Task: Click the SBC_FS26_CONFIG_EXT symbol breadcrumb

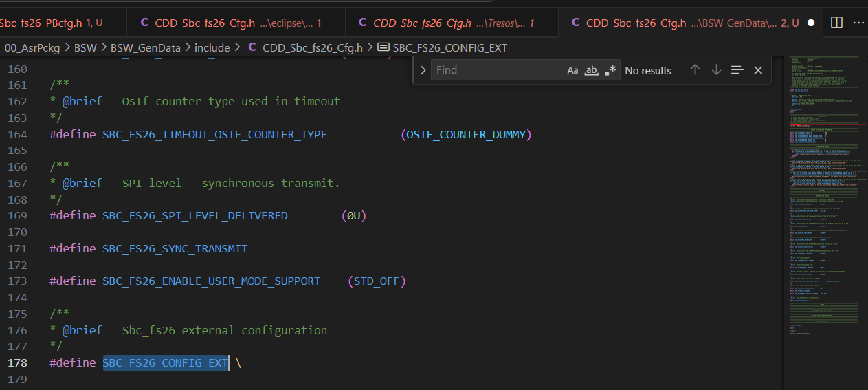Action: 449,47
